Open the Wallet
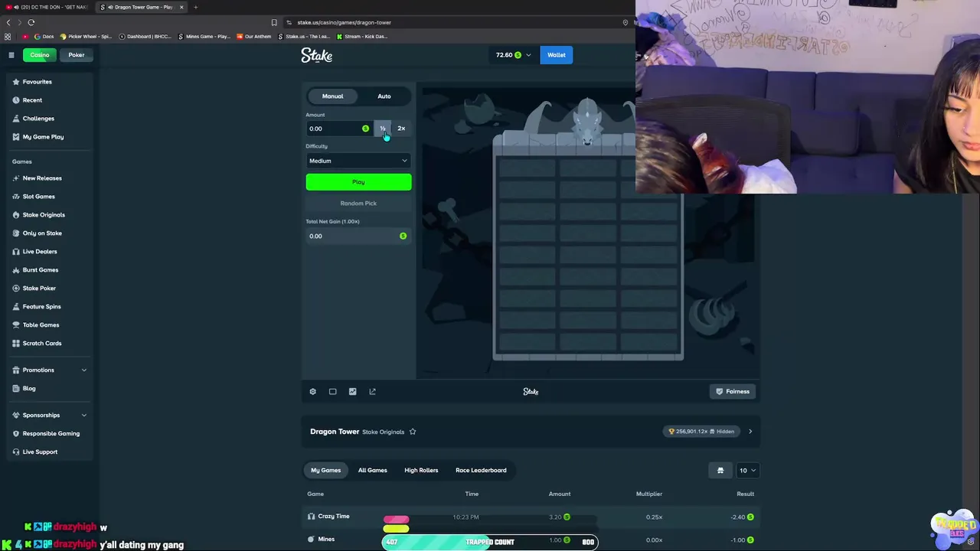Screen dimensions: 980x551 [557, 55]
